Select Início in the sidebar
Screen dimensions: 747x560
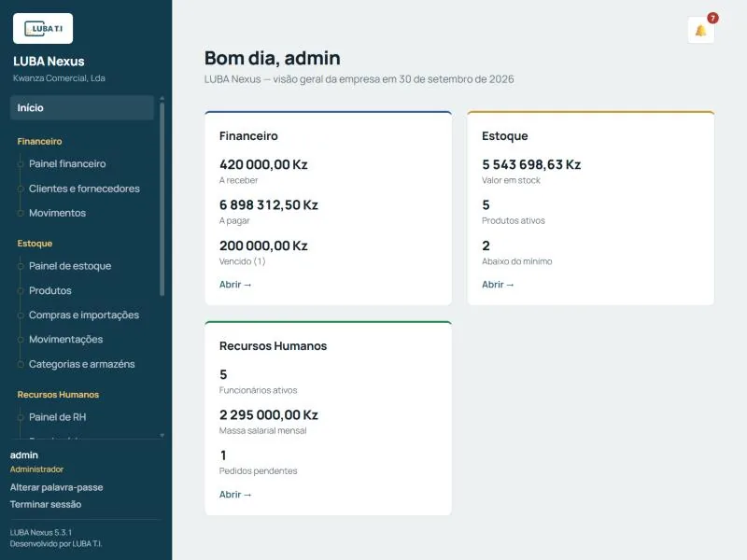[x=82, y=107]
